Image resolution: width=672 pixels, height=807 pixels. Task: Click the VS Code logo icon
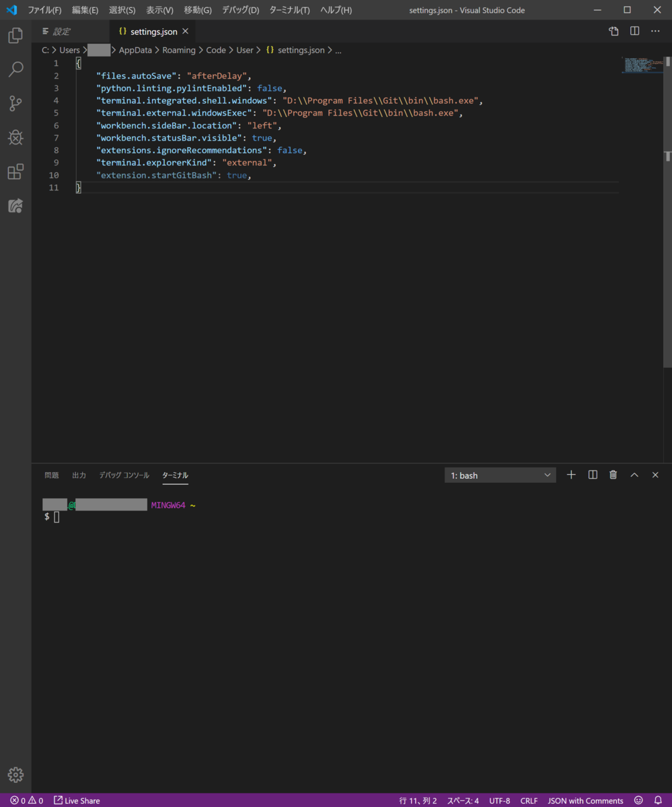pos(11,10)
